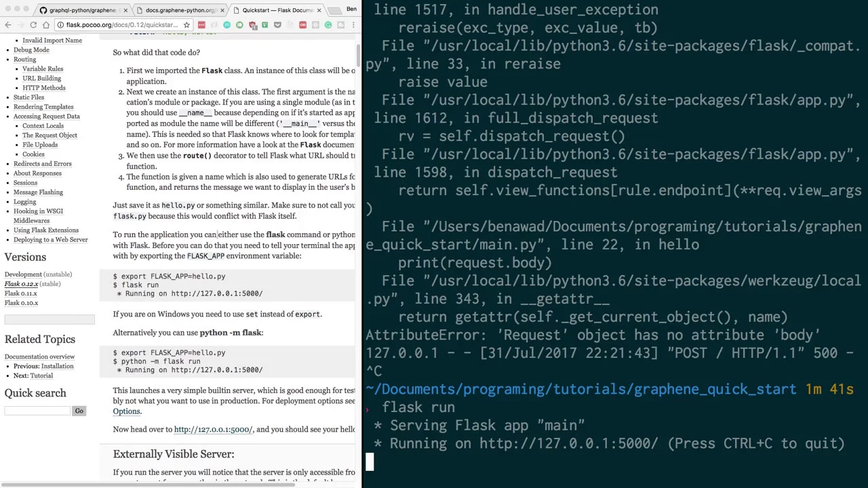Save page with the Pocket extension icon
Viewport: 868px width, 488px height.
277,25
